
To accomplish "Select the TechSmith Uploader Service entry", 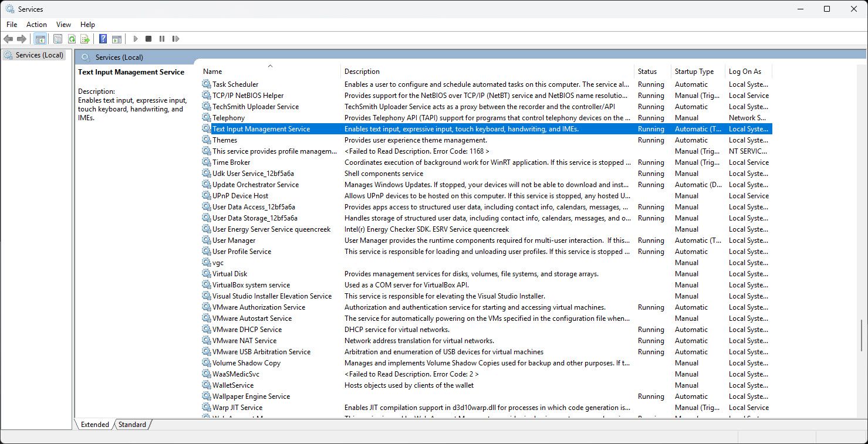I will (x=487, y=107).
